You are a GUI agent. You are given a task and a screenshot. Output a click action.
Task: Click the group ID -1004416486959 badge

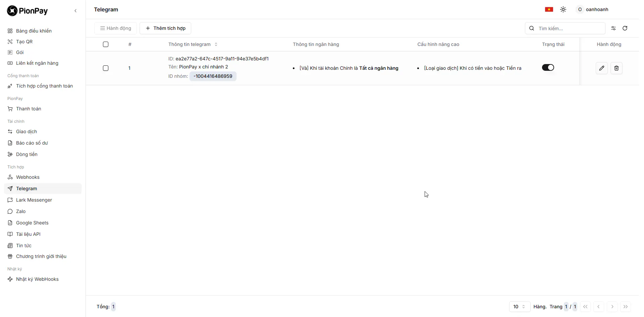tap(213, 76)
